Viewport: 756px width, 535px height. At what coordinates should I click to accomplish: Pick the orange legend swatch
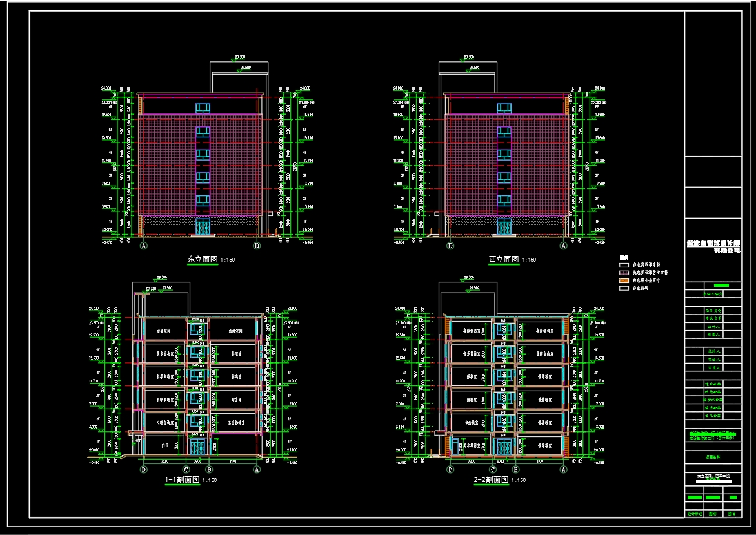point(624,280)
